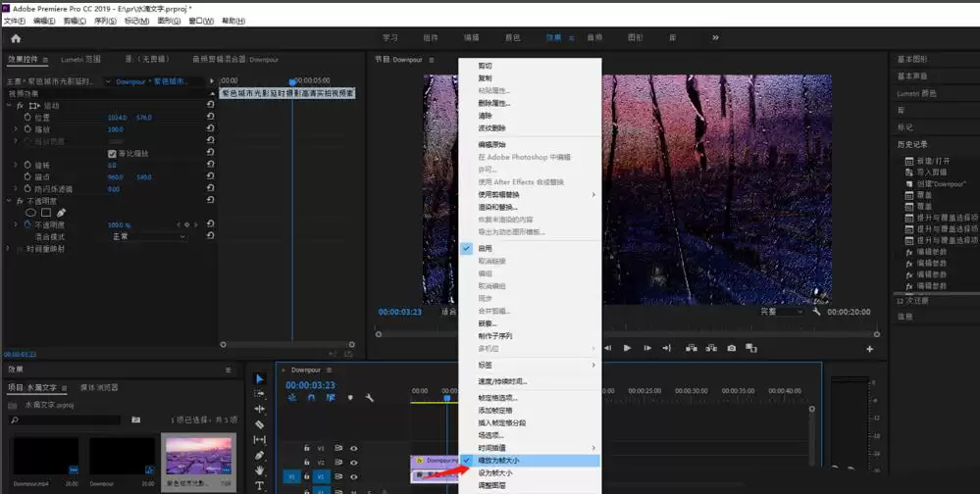The height and width of the screenshot is (494, 980).
Task: Click the Home icon at top left
Action: tap(16, 38)
